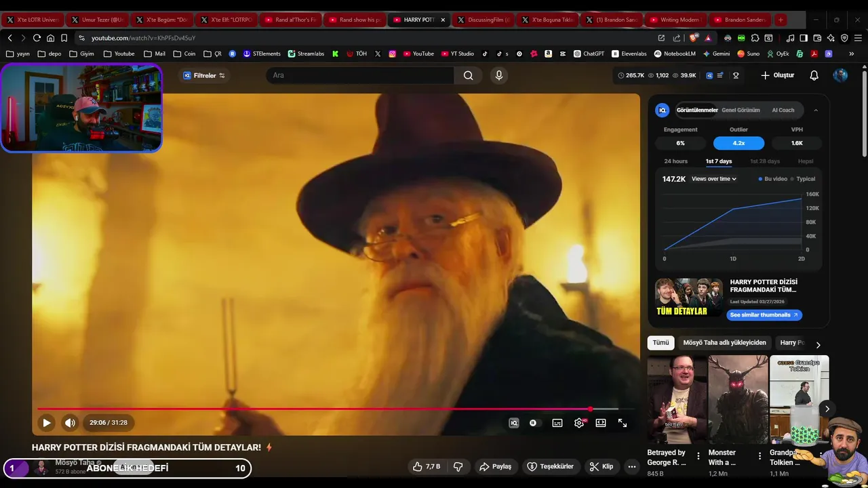Screen dimensions: 868x488
Task: Advance shorts shelf with next arrow
Action: click(827, 409)
